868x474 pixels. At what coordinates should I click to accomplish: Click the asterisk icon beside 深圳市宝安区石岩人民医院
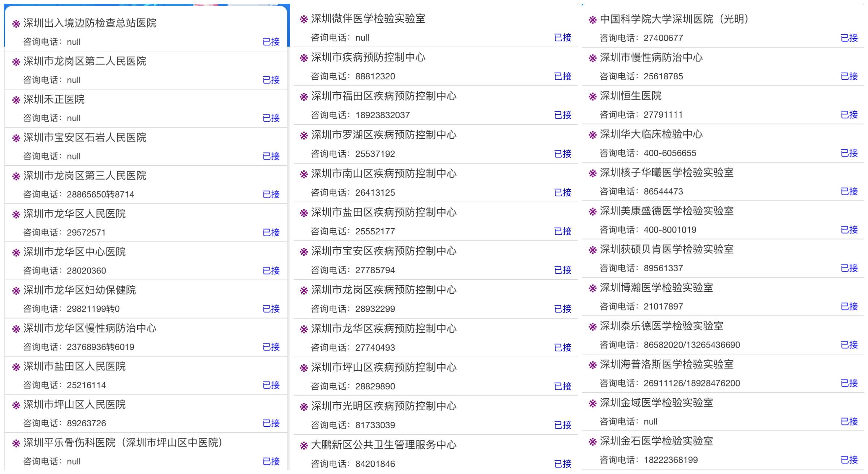coord(16,138)
